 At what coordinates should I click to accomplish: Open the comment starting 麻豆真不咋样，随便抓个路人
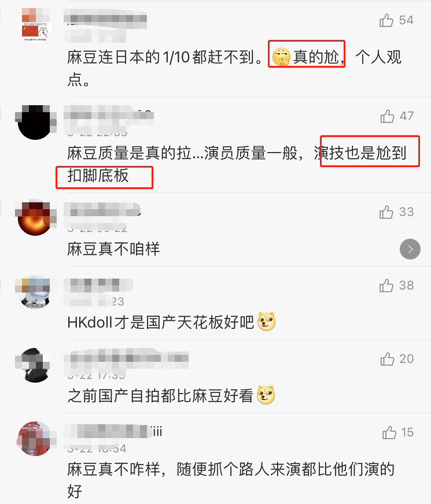pyautogui.click(x=231, y=480)
